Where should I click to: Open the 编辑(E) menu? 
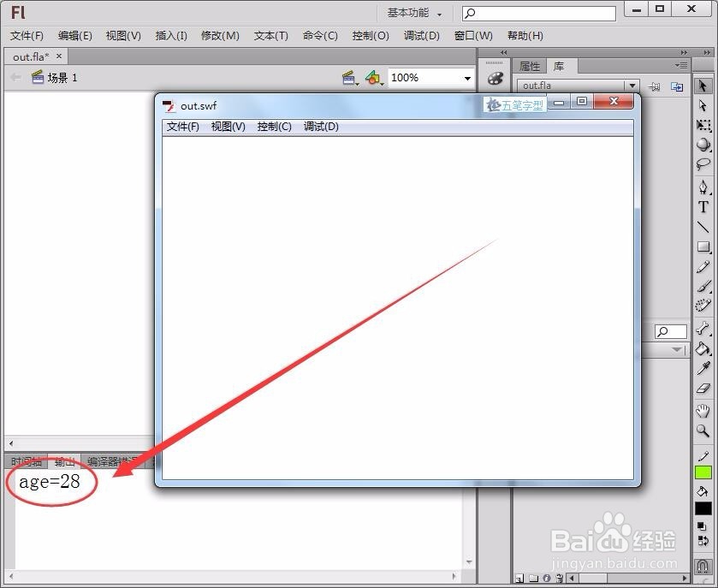[75, 36]
